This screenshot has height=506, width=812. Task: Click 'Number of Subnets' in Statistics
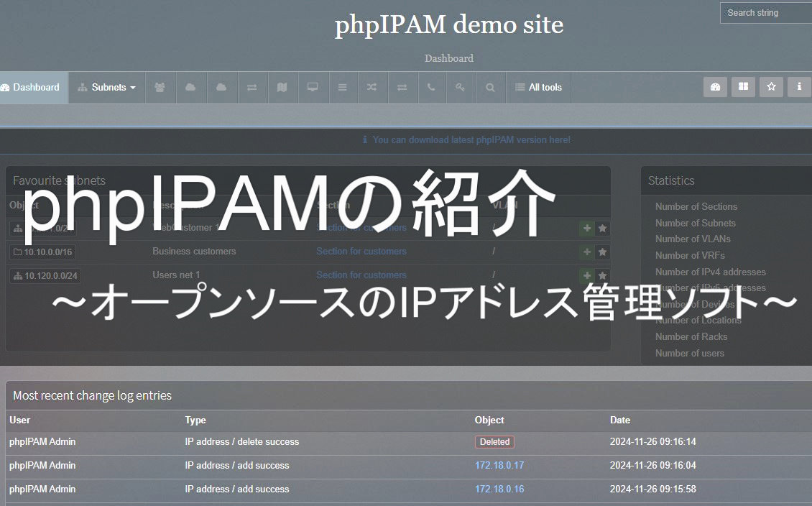[x=696, y=224]
